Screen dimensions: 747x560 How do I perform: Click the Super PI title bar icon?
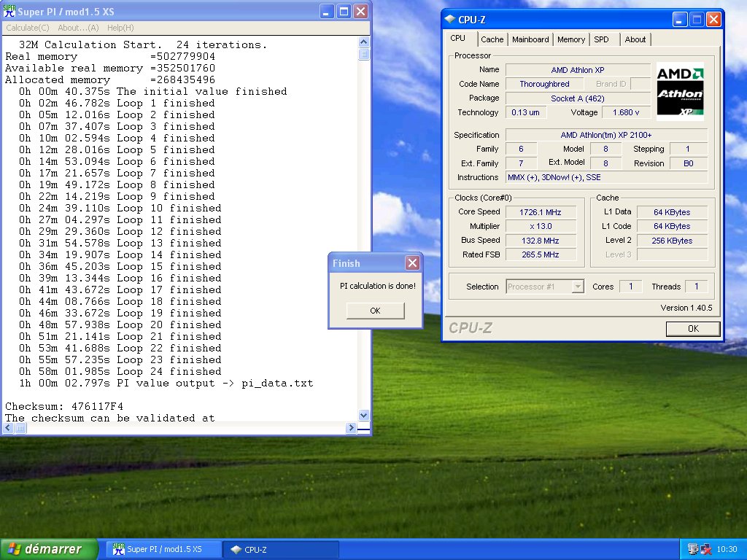coord(9,12)
